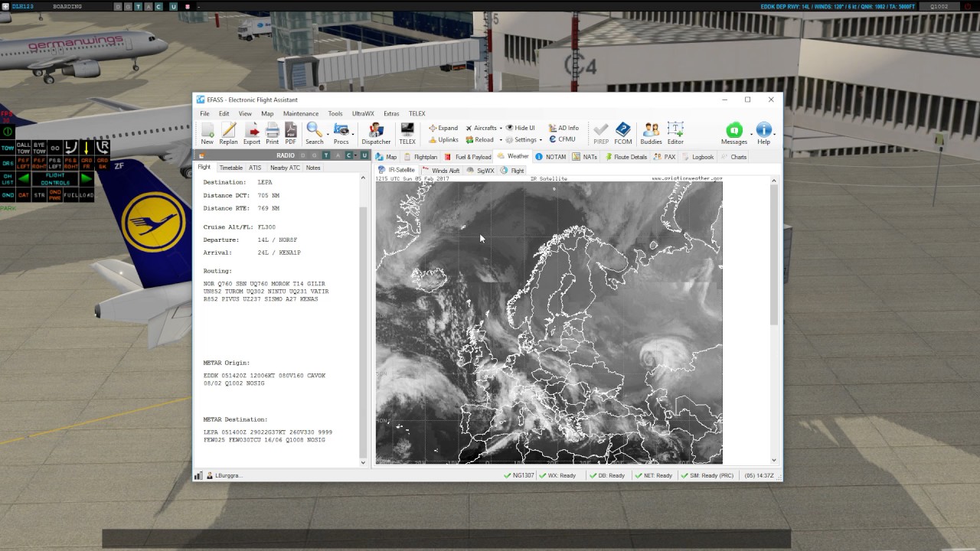The height and width of the screenshot is (551, 980).
Task: Open the CFMU tool
Action: pyautogui.click(x=562, y=139)
